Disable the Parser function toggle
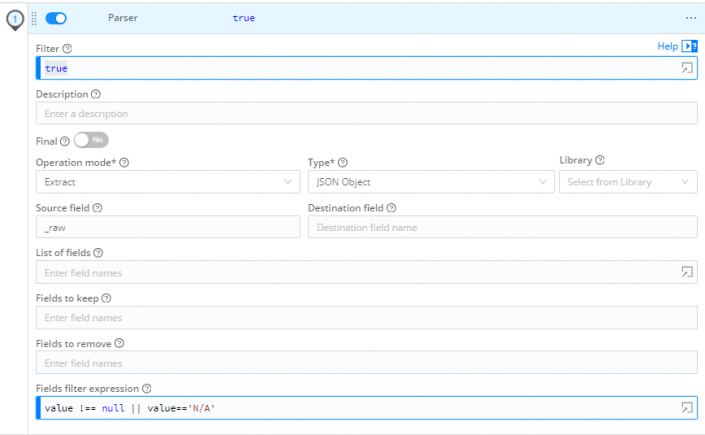This screenshot has height=435, width=705. [x=56, y=18]
